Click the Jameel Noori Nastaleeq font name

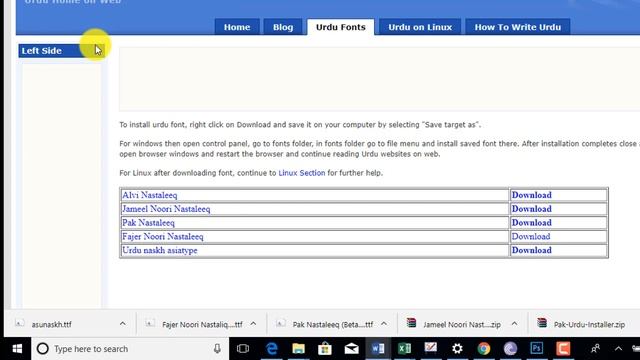point(166,209)
